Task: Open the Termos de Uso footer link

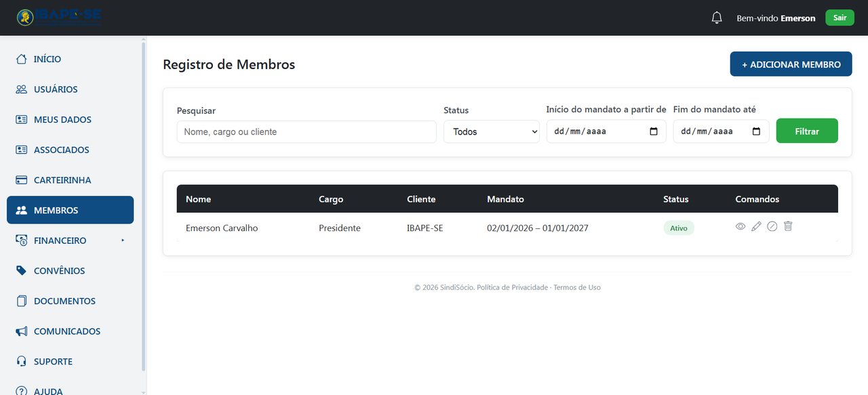Action: coord(577,287)
